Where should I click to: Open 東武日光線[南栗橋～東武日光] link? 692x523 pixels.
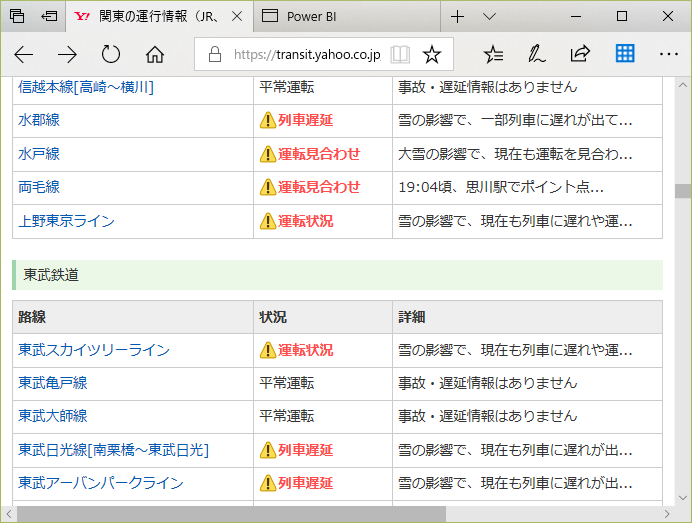click(113, 450)
